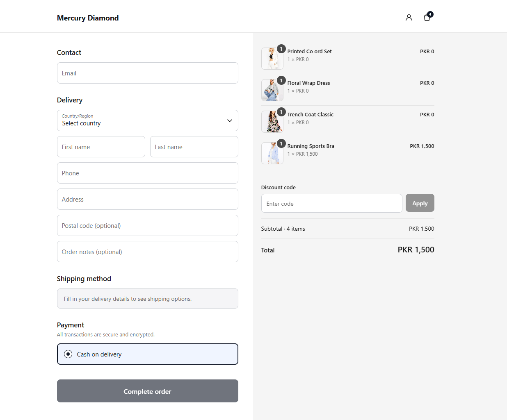The image size is (507, 420).
Task: Click the Mercury Diamond store logo
Action: click(x=88, y=18)
